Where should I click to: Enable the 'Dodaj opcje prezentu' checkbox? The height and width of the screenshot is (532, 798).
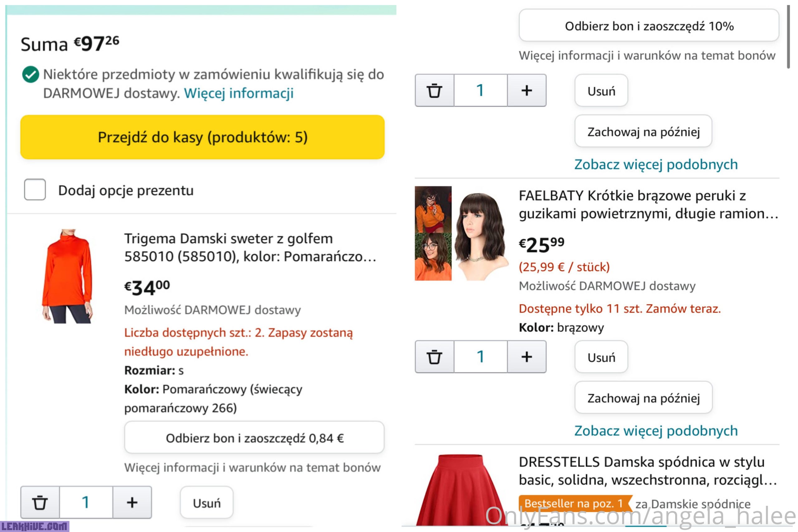click(35, 190)
